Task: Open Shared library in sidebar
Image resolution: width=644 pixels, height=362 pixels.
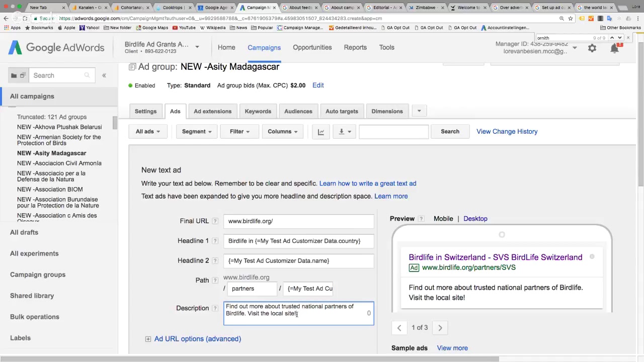Action: [32, 296]
